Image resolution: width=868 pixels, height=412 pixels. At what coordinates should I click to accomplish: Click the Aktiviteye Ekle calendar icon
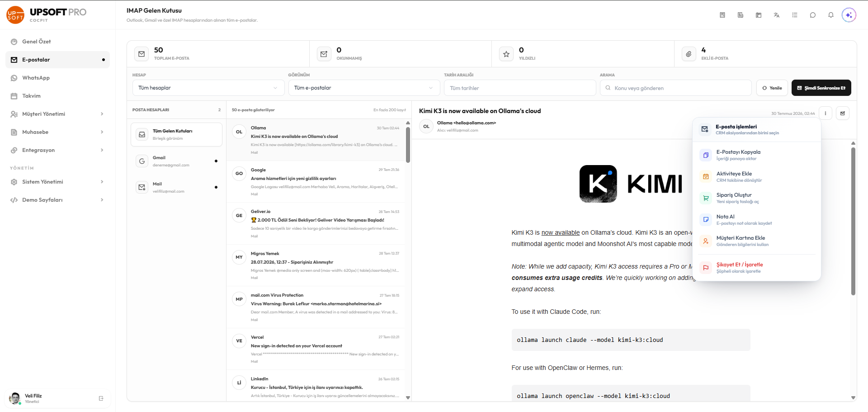tap(706, 176)
